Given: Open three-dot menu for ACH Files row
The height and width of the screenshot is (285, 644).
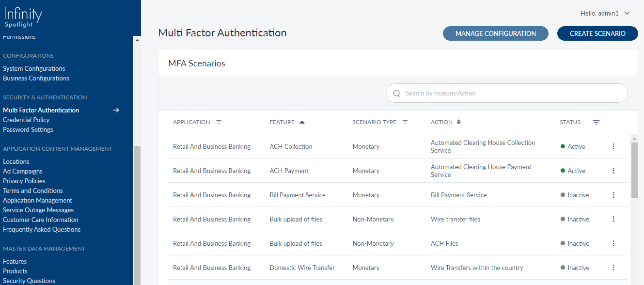Looking at the screenshot, I should (613, 243).
